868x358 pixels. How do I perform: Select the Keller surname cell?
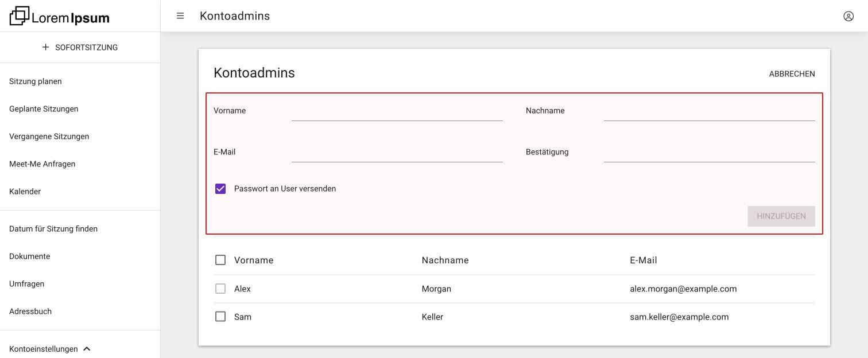click(x=432, y=317)
